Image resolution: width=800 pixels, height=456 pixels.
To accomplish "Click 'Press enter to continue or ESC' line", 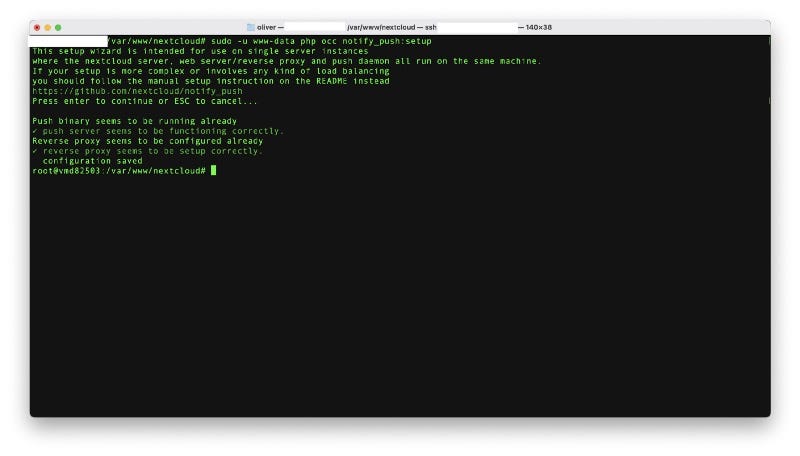I will point(145,101).
